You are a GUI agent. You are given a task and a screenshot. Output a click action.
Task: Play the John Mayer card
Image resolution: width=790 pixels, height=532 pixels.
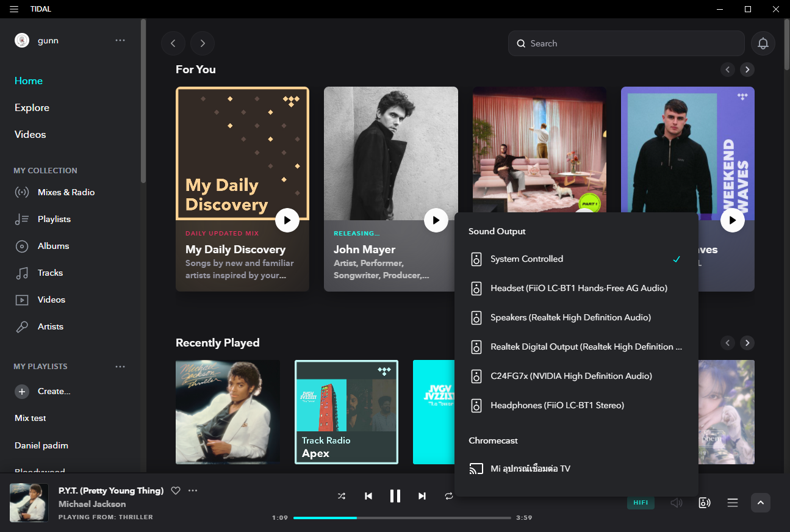(x=436, y=220)
